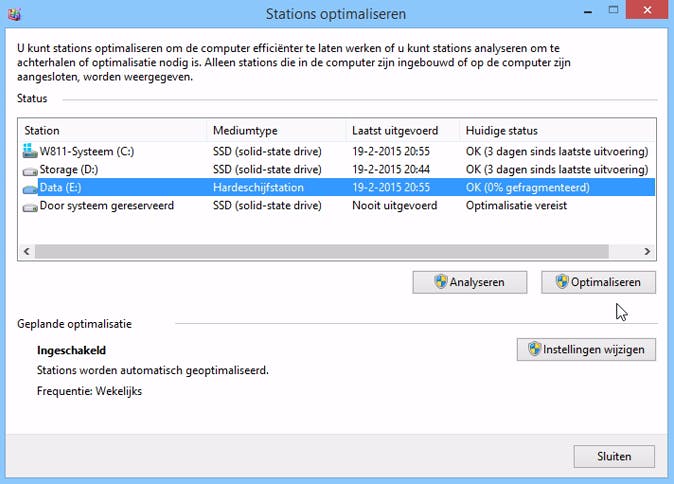Click the shield icon on Instellingen wijzigen

(x=535, y=349)
